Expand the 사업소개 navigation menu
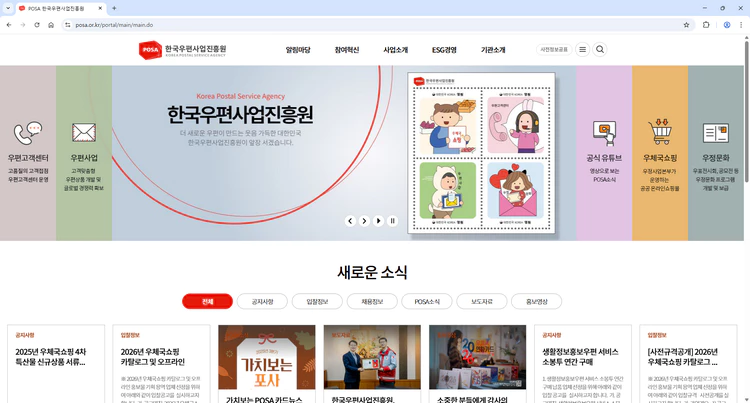 (395, 49)
